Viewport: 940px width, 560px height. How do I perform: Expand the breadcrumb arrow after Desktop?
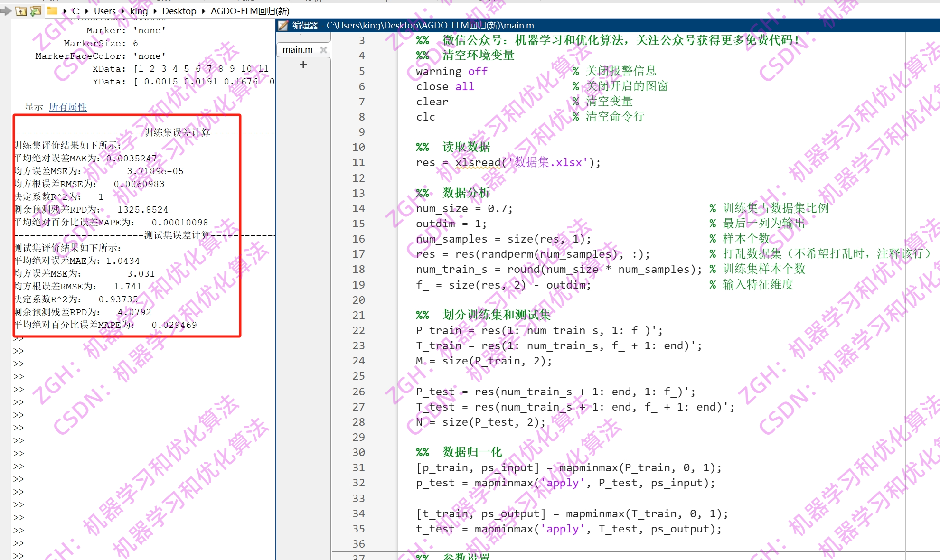[203, 11]
